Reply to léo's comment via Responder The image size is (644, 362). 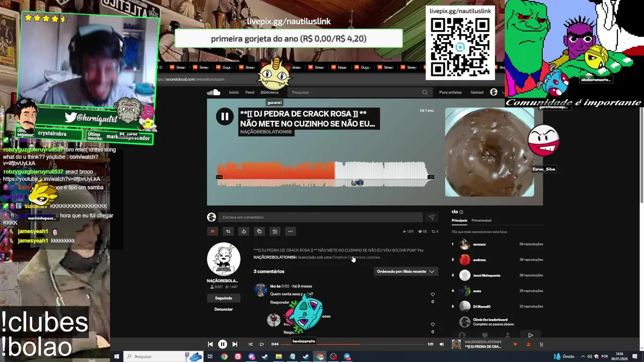(x=280, y=302)
